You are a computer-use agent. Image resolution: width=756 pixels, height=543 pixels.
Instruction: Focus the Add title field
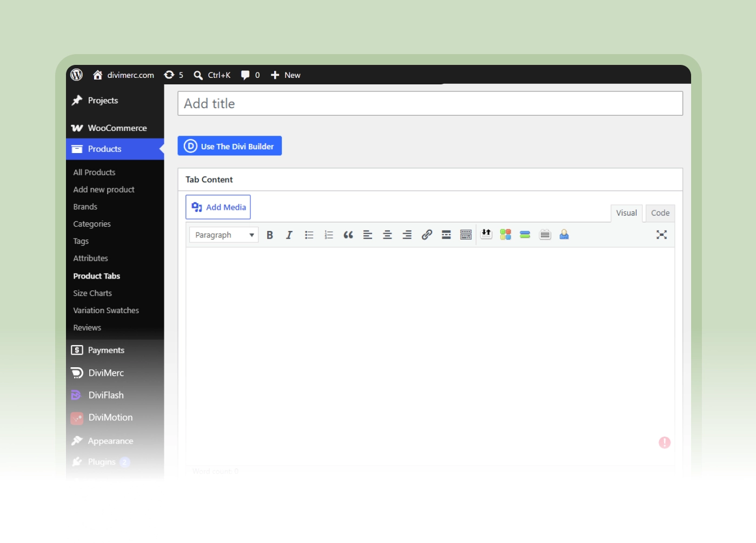pyautogui.click(x=430, y=103)
